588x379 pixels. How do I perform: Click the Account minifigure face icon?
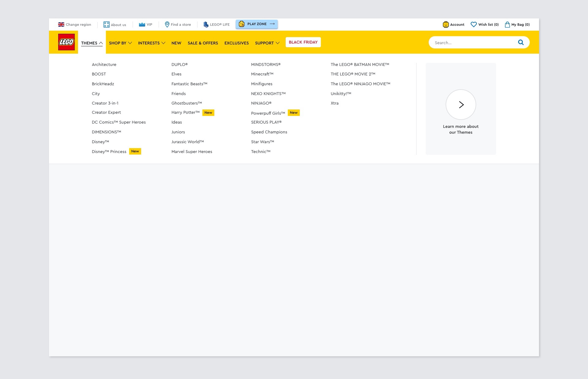pos(446,25)
